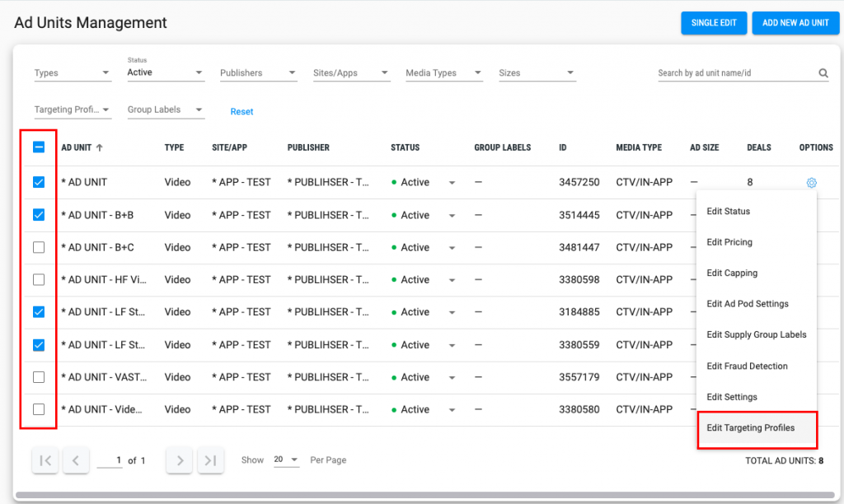Check the checkbox for AD UNIT - B+C
Screen dimensions: 844x504
38,247
